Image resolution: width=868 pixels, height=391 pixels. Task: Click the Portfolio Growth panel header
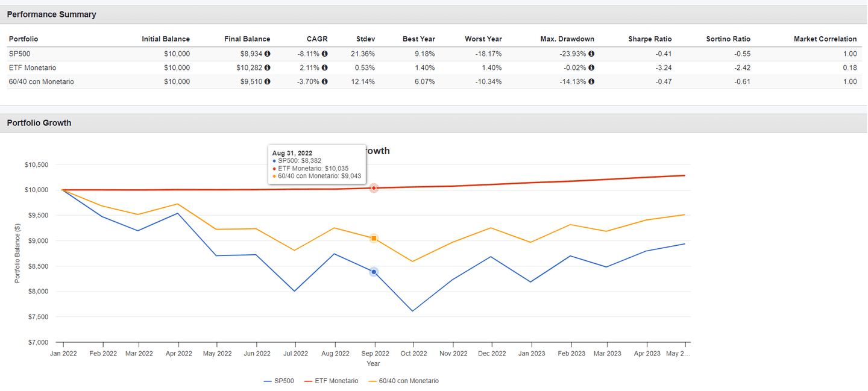(x=39, y=123)
